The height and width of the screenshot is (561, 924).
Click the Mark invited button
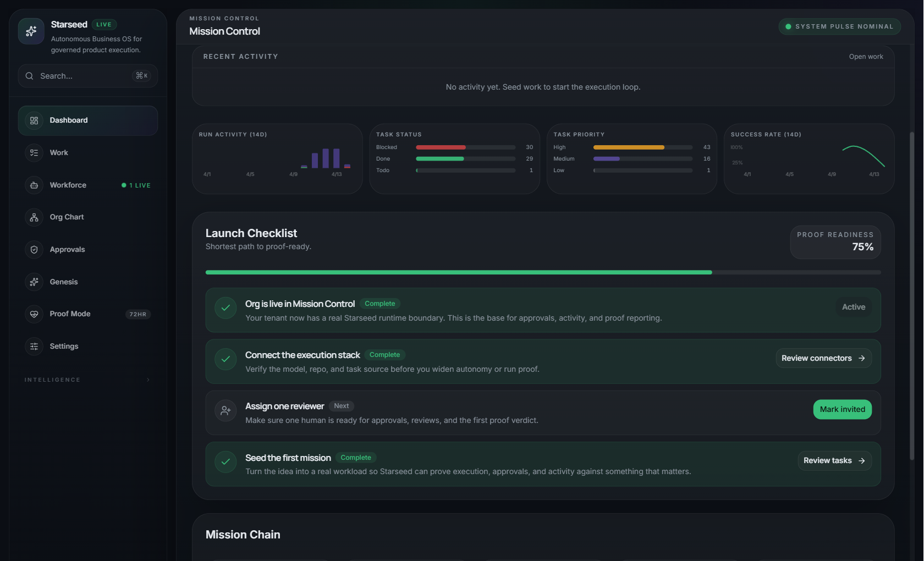(842, 409)
